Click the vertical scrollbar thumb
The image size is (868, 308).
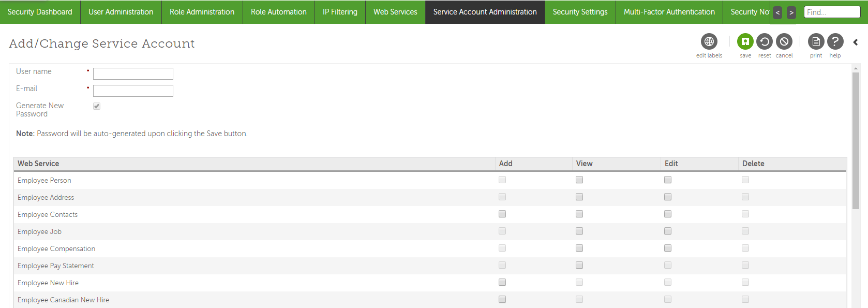pyautogui.click(x=856, y=140)
